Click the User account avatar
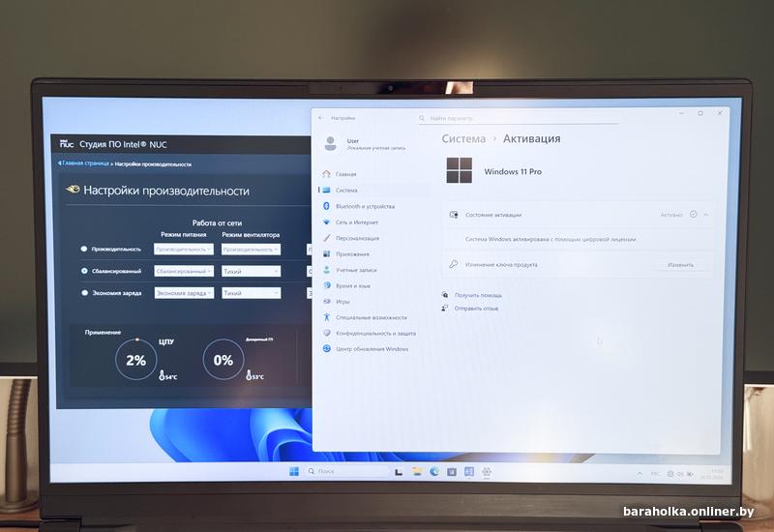This screenshot has height=532, width=774. [330, 143]
